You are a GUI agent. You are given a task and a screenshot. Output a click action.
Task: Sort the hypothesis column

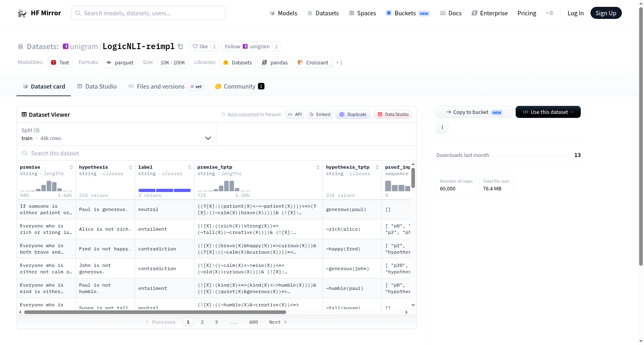click(130, 167)
